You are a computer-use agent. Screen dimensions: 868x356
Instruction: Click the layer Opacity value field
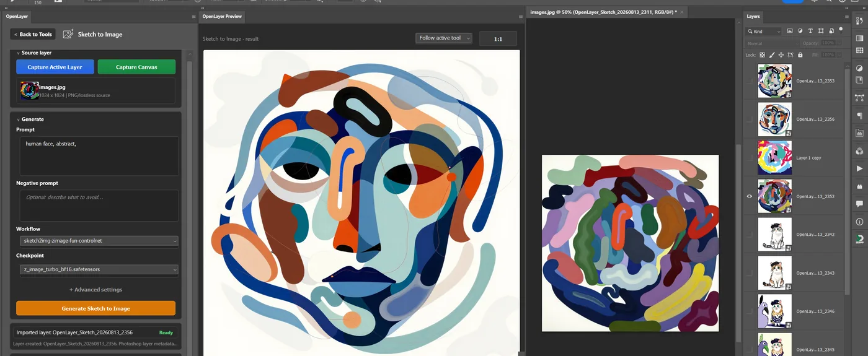[828, 43]
